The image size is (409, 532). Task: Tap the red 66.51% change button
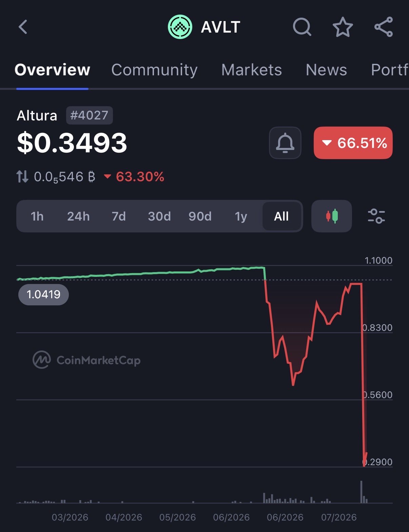[353, 143]
